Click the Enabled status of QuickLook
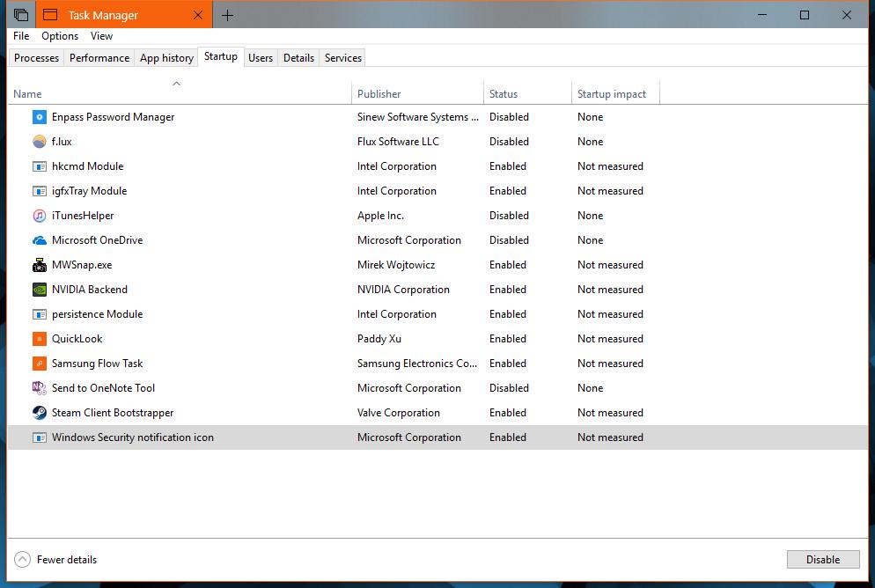This screenshot has width=875, height=588. (x=508, y=339)
